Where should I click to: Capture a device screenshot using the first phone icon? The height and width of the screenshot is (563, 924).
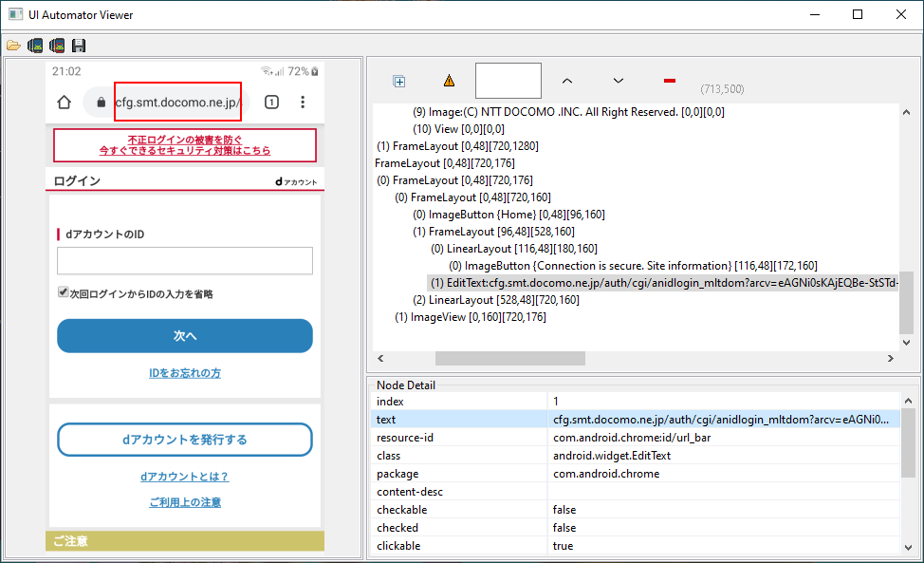click(35, 46)
